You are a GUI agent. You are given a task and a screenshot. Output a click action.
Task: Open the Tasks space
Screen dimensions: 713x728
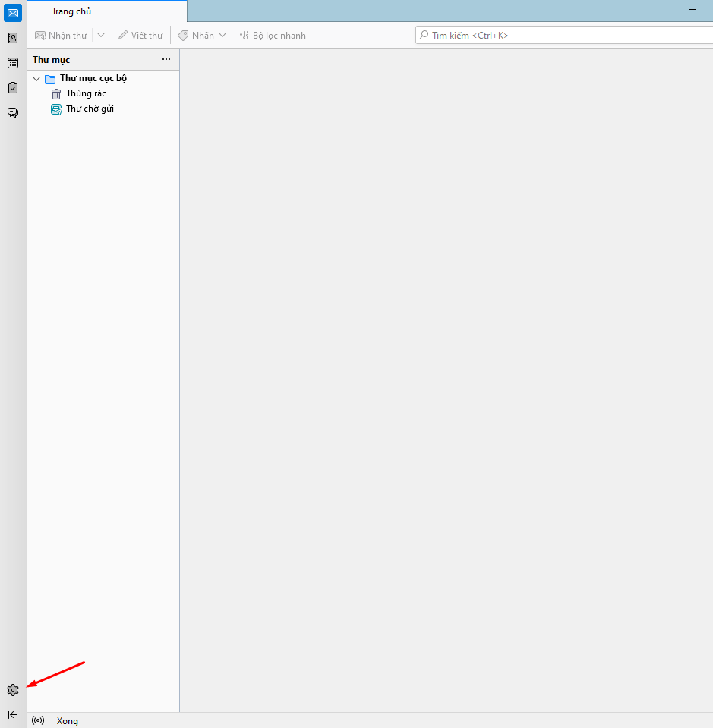coord(13,88)
